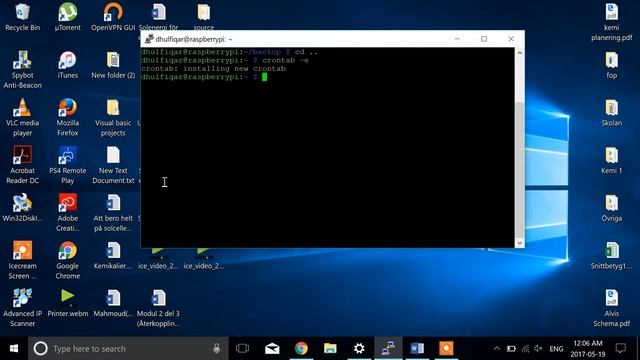The width and height of the screenshot is (640, 360).
Task: Select the Printer.webm video file
Action: point(67,303)
